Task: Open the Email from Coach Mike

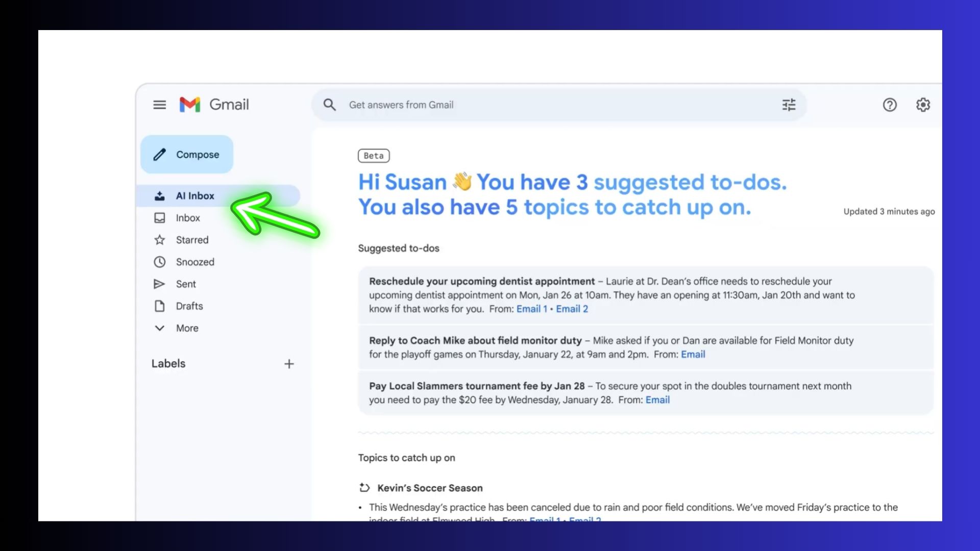Action: tap(693, 354)
